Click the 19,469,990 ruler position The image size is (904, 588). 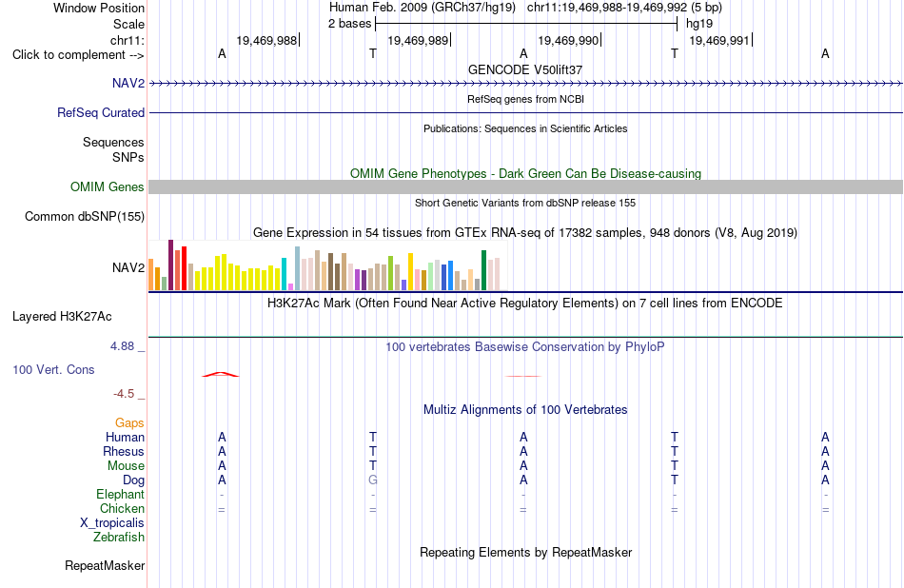[568, 40]
